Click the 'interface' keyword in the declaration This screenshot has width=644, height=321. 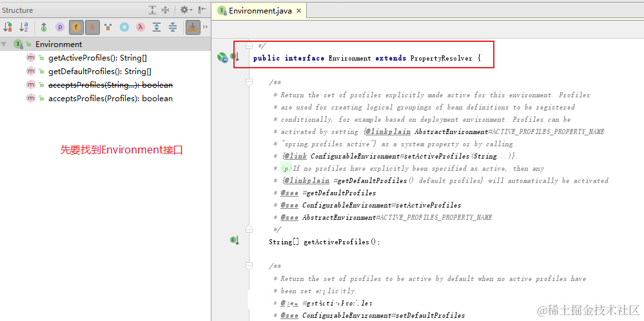tap(304, 58)
